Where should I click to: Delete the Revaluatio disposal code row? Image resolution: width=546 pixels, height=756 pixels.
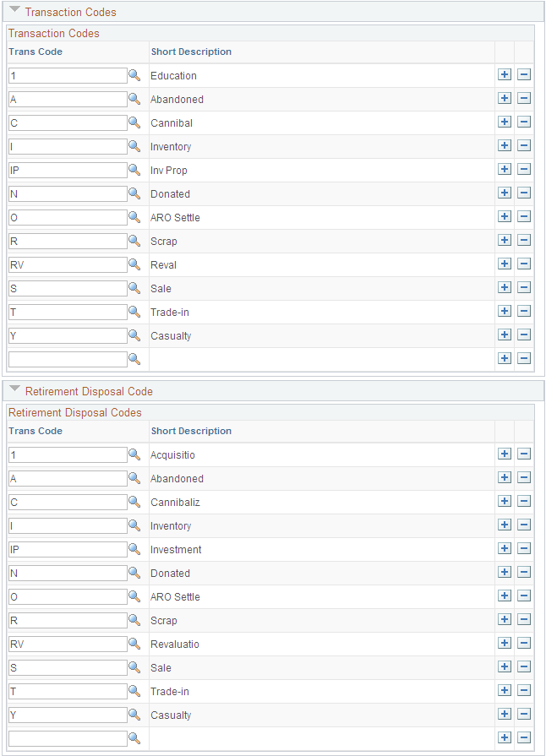pos(524,643)
